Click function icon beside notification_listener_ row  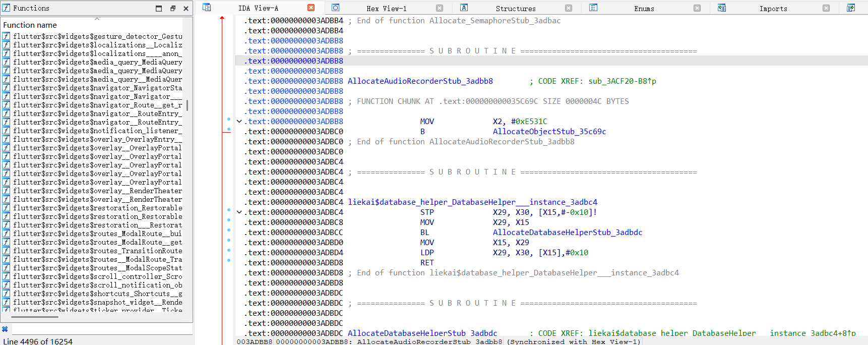6,131
